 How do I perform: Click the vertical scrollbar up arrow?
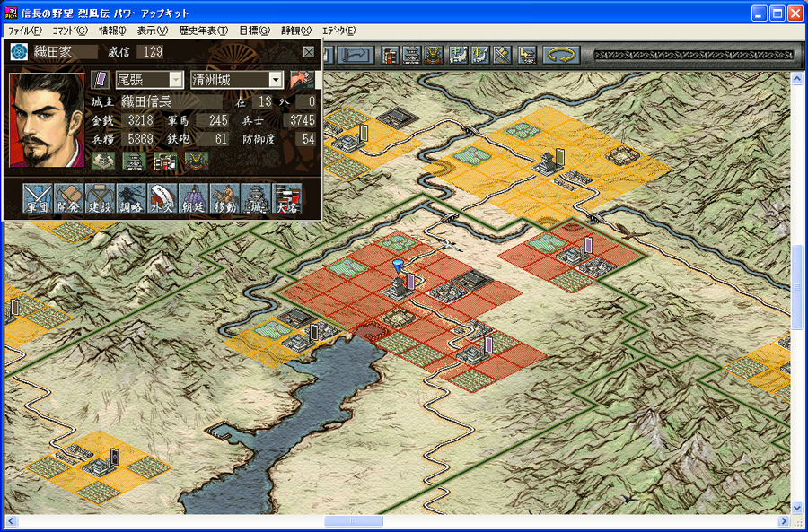coord(796,79)
